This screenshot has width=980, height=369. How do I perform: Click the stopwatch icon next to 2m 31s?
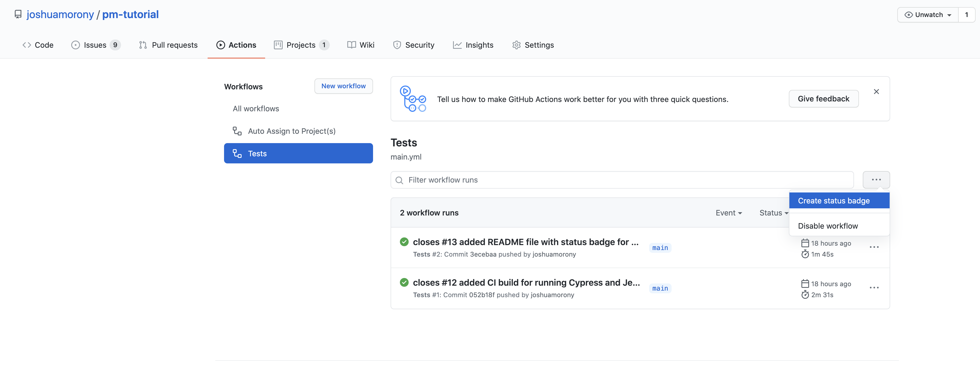point(805,295)
